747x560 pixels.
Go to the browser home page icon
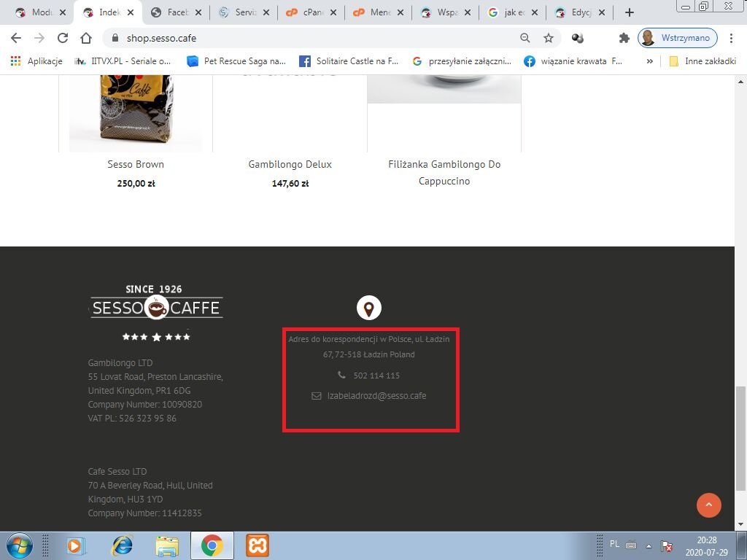pos(86,38)
